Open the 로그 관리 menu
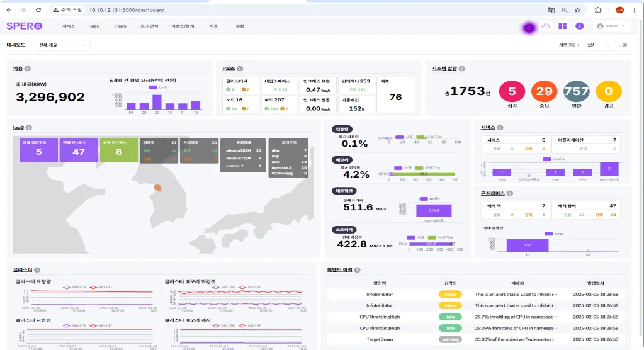 point(149,26)
